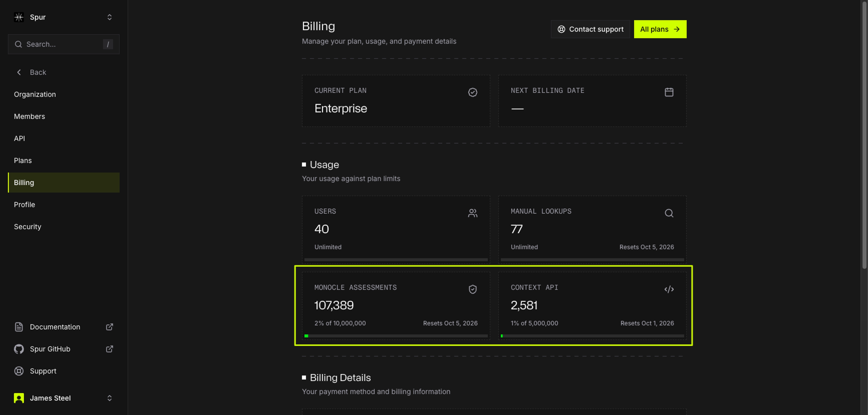Click the Enterprise plan name
Screen dimensions: 868x415
pos(340,109)
